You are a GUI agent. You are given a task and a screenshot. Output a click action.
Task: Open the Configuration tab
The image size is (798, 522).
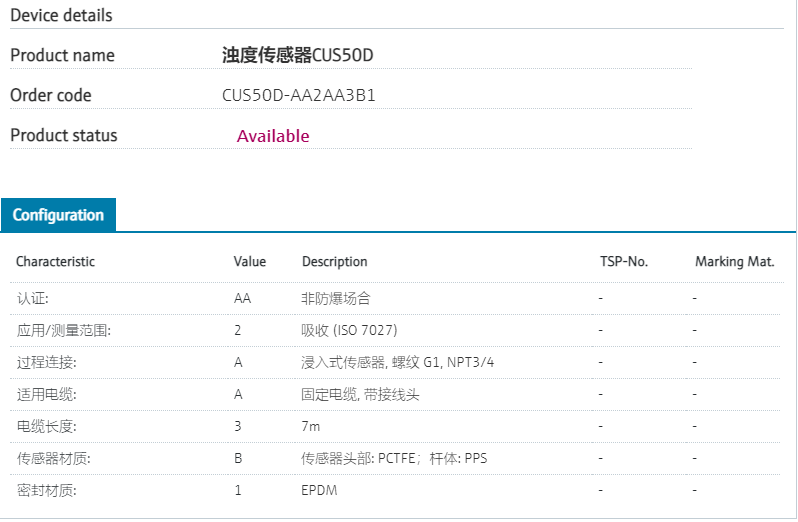(x=58, y=215)
